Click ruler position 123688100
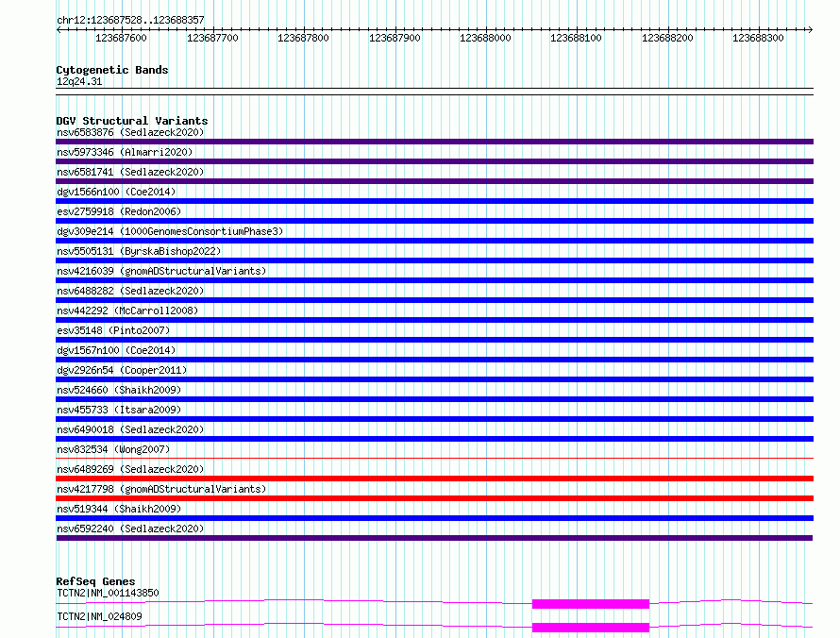 576,38
